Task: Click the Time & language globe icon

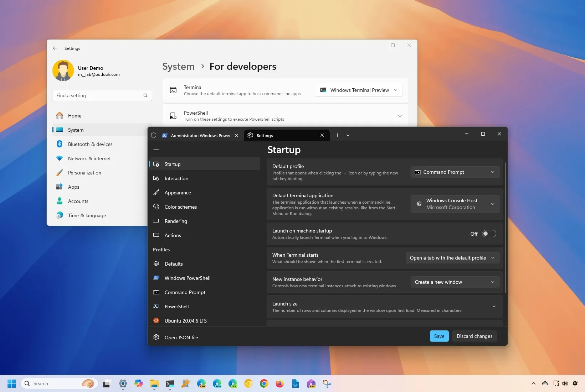Action: (x=60, y=215)
